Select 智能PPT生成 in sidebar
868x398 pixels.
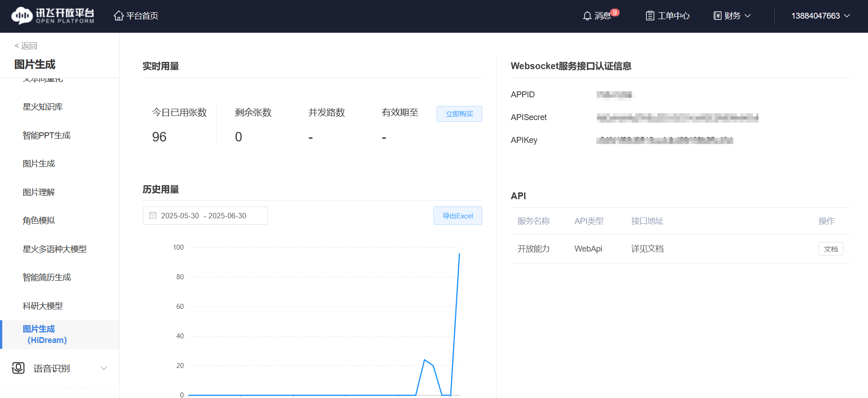tap(46, 135)
